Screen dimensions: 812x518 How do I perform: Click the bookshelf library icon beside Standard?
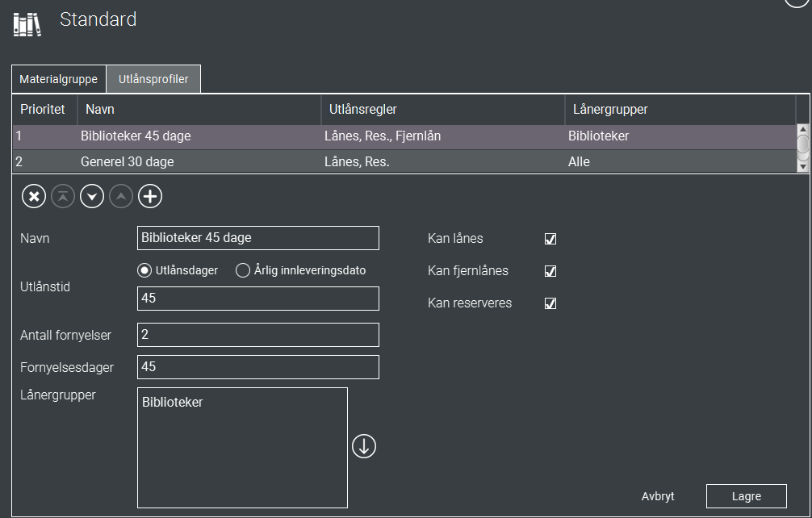(27, 24)
